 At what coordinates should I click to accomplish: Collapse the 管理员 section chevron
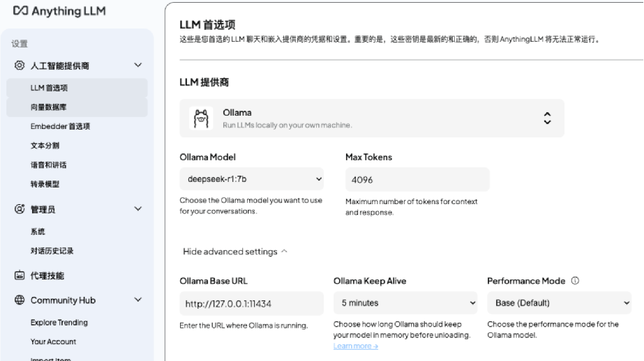click(x=138, y=208)
